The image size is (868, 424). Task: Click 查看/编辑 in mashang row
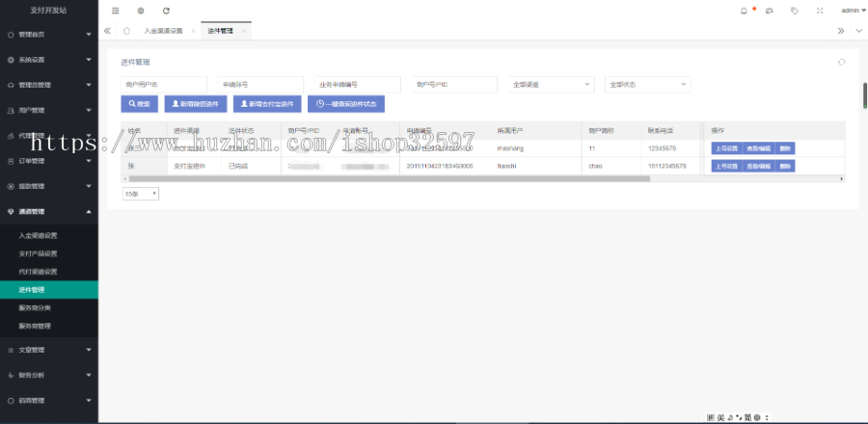758,148
